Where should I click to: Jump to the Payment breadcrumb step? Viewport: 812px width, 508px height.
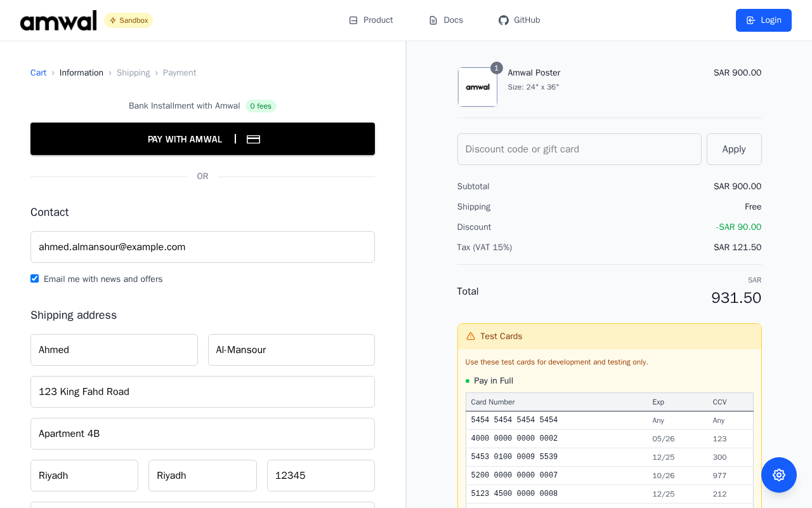(x=180, y=73)
